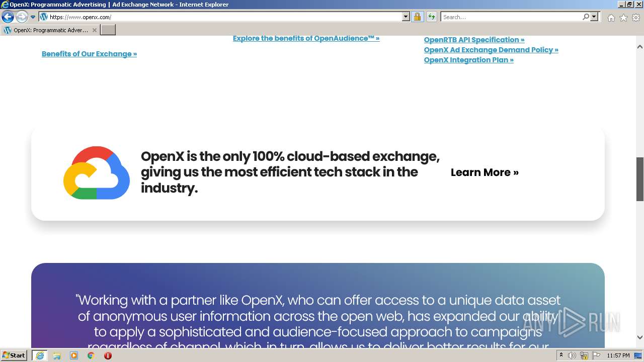Open OpenX Integration Plan link
This screenshot has width=644, height=362.
468,60
